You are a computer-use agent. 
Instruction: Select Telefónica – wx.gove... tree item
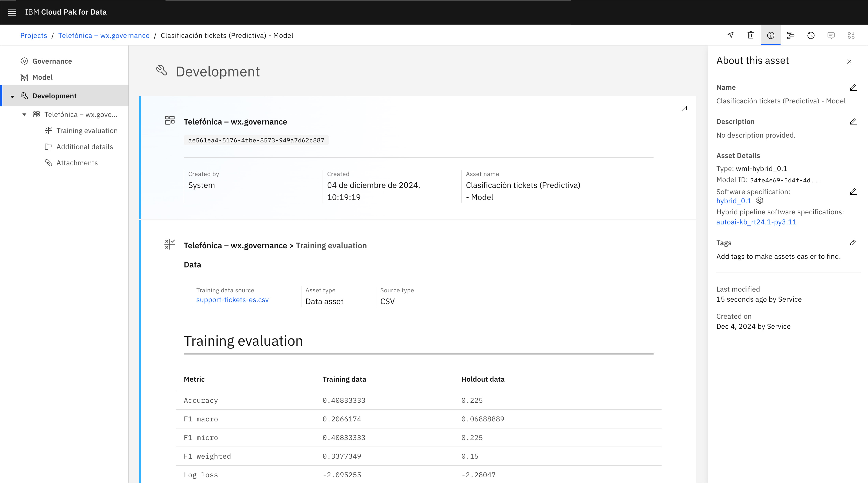81,115
